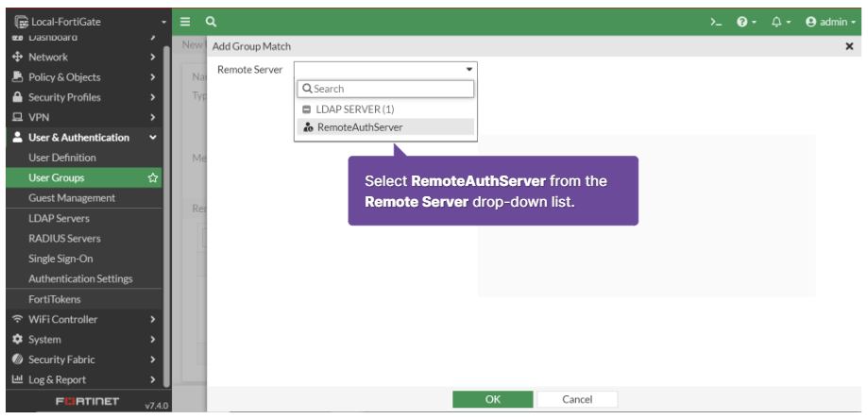
Task: Click the Security Profiles lock icon
Action: pyautogui.click(x=17, y=97)
